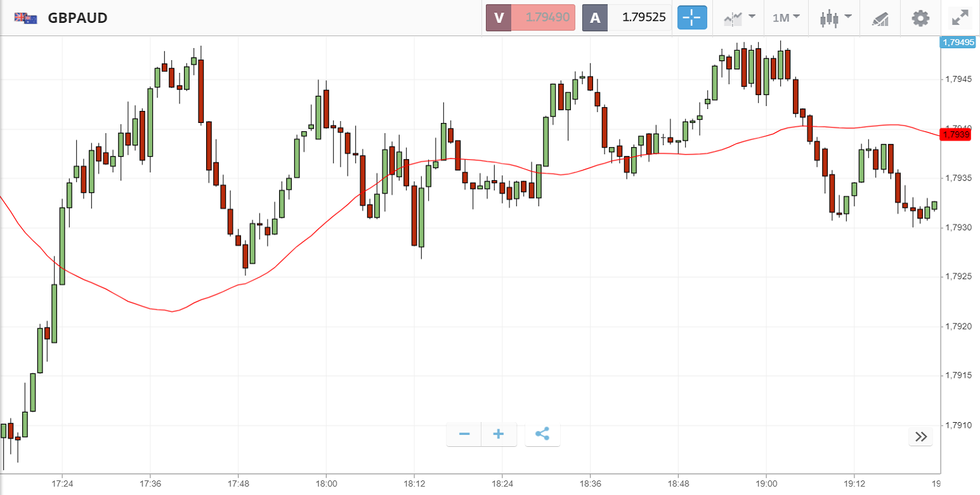
Task: Share the chart via share icon
Action: pyautogui.click(x=542, y=434)
